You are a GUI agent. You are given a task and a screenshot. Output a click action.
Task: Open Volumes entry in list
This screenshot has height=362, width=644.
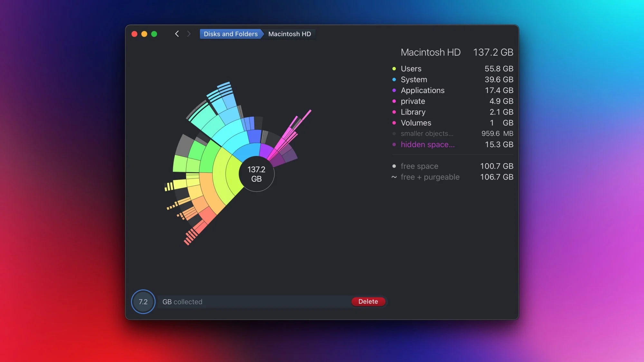[416, 123]
